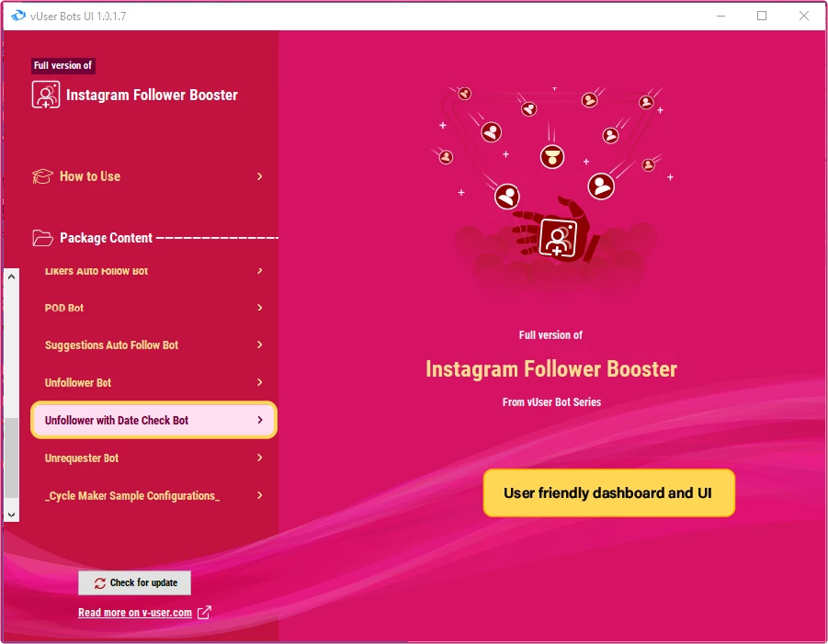Expand the POD Bot chevron
Image resolution: width=828 pixels, height=644 pixels.
click(260, 307)
